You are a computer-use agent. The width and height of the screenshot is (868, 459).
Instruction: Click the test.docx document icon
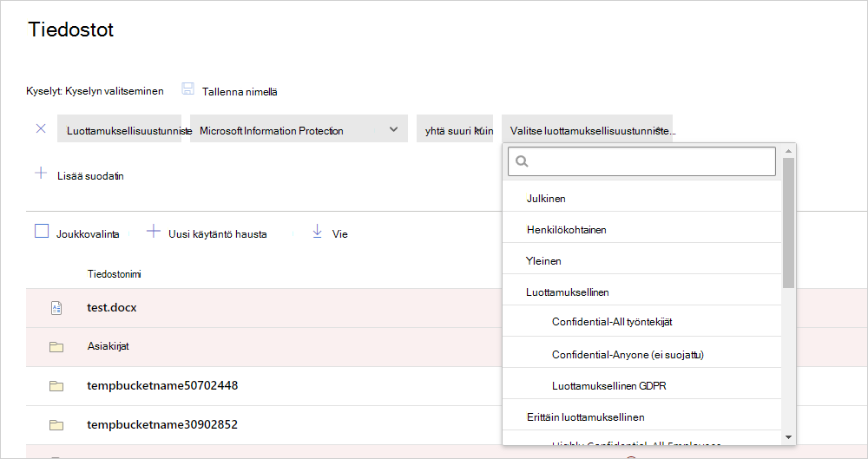[x=56, y=308]
